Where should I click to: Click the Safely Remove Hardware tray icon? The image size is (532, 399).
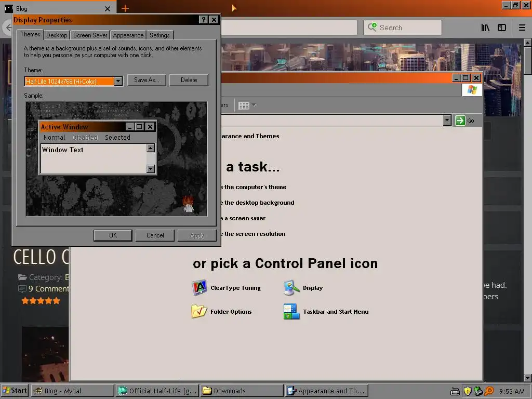pos(478,391)
